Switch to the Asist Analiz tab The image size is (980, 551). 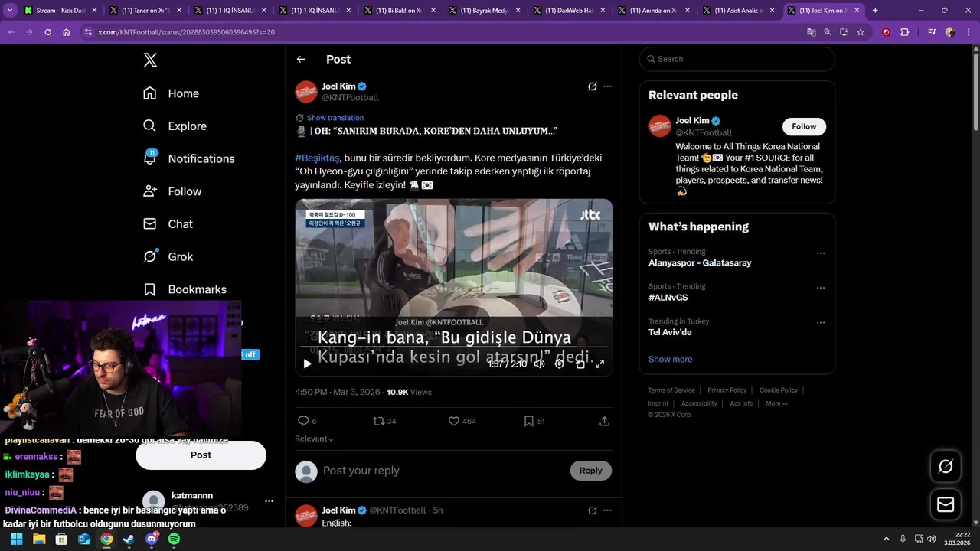pos(737,11)
